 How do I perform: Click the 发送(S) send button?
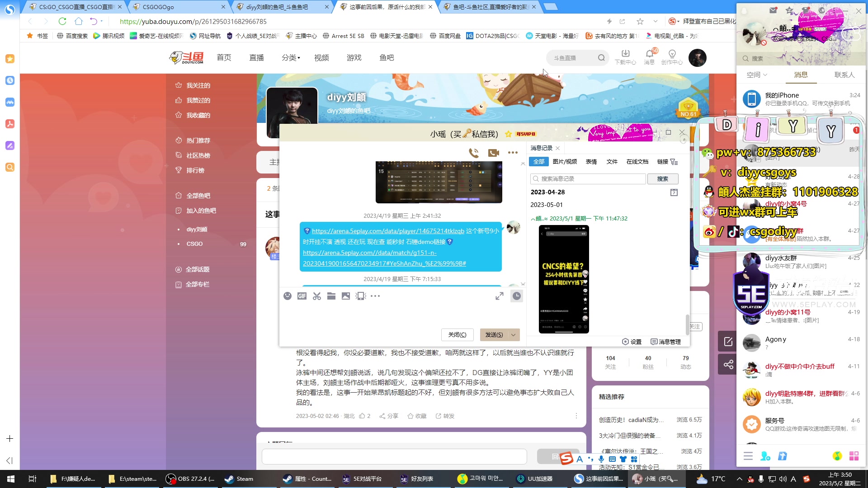coord(494,335)
